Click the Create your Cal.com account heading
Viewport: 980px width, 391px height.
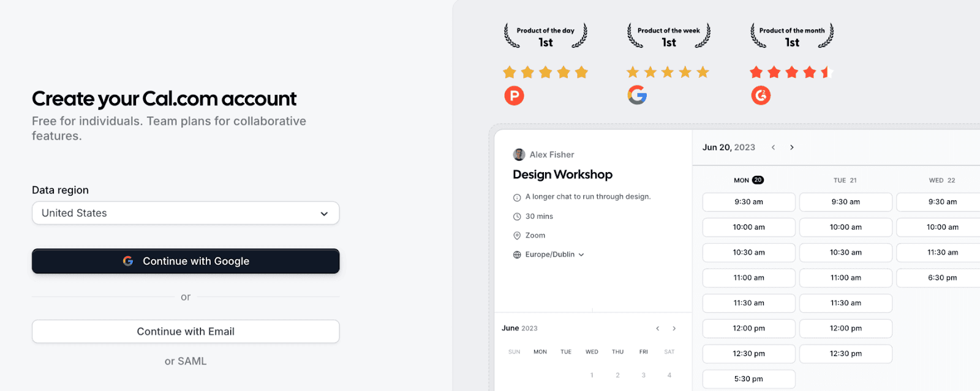[x=164, y=99]
